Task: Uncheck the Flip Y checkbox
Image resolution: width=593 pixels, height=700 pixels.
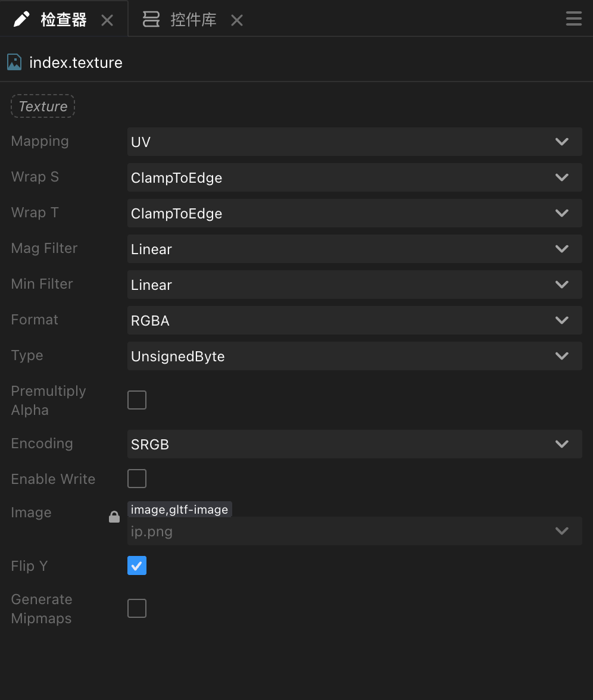Action: coord(137,565)
